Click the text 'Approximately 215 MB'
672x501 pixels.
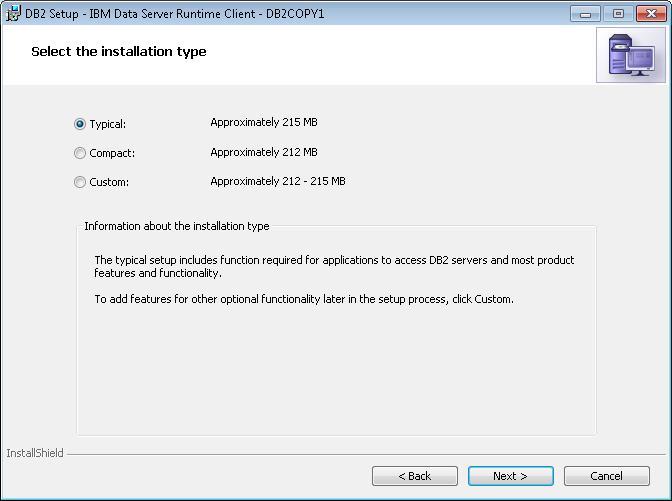(264, 122)
